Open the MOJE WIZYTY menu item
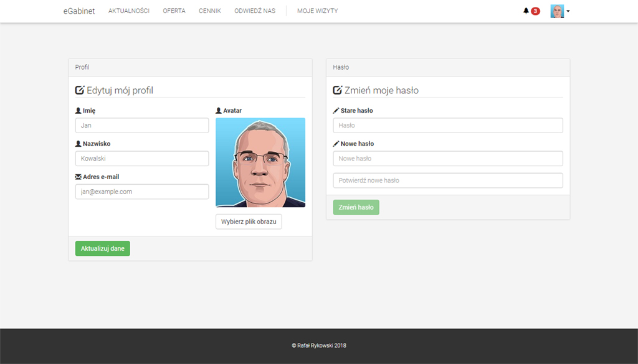This screenshot has height=364, width=638. tap(317, 11)
